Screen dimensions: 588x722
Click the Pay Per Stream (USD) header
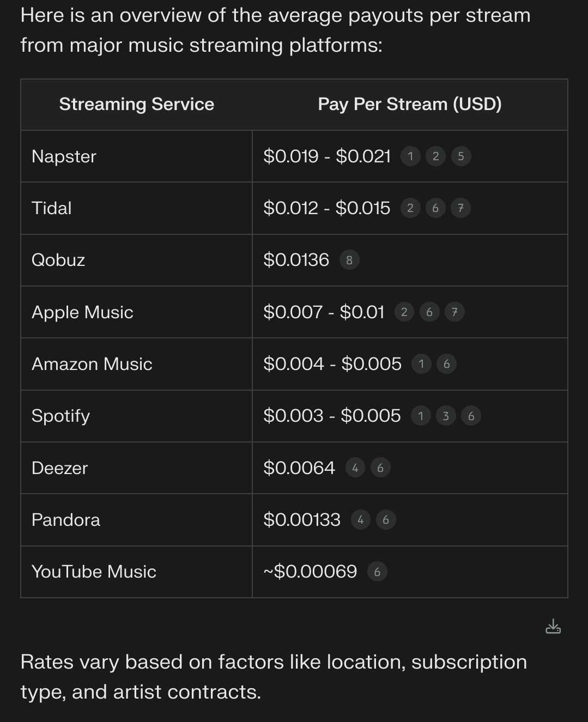pyautogui.click(x=410, y=104)
